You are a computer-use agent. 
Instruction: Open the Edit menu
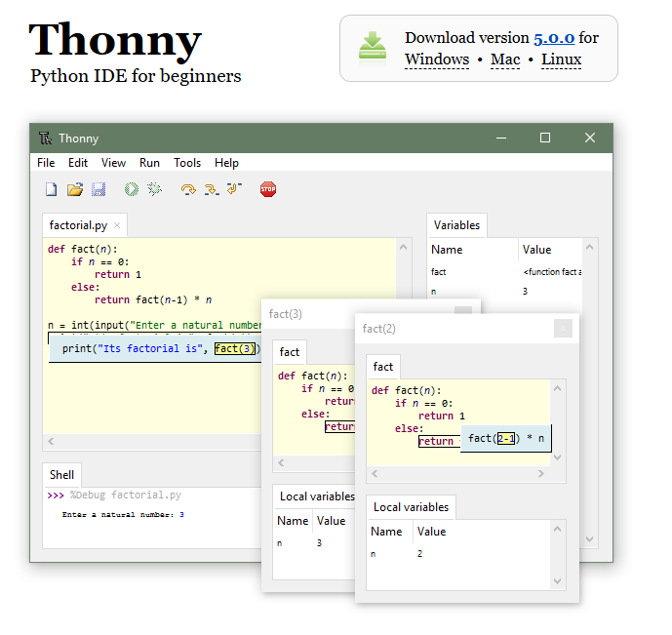78,163
